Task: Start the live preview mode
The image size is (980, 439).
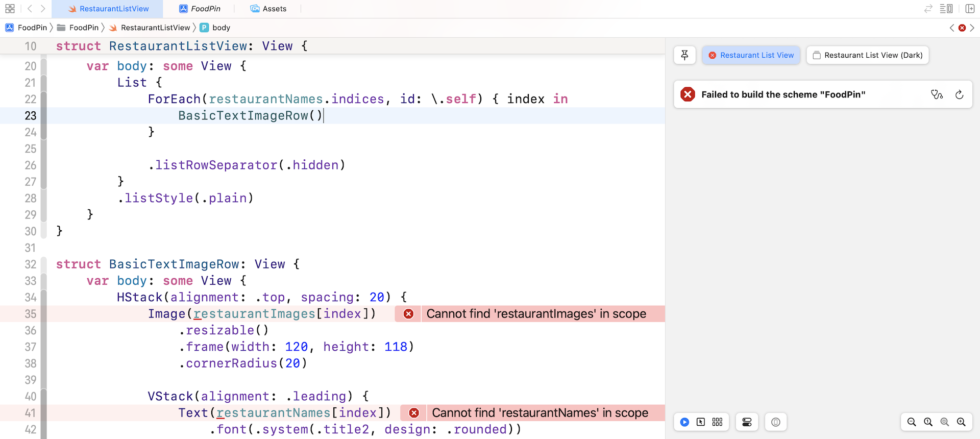Action: click(685, 422)
